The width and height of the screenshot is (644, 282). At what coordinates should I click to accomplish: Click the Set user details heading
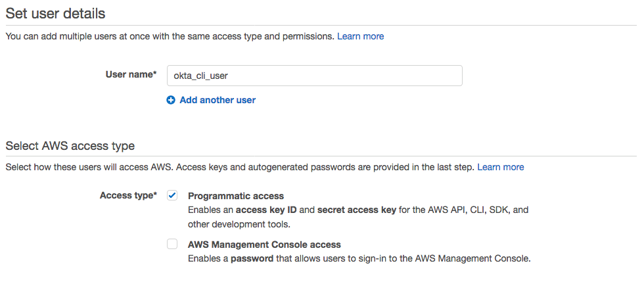point(55,13)
